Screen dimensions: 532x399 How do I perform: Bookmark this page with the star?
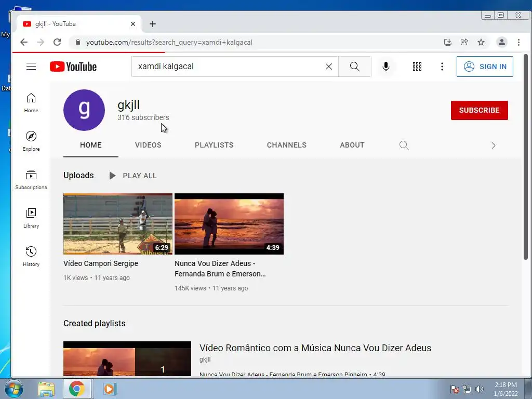pyautogui.click(x=481, y=42)
